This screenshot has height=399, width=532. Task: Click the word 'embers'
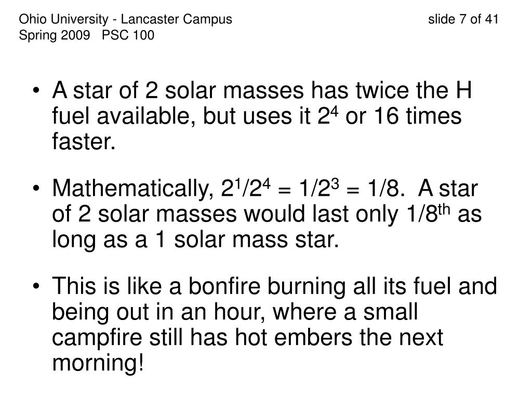[x=313, y=337]
